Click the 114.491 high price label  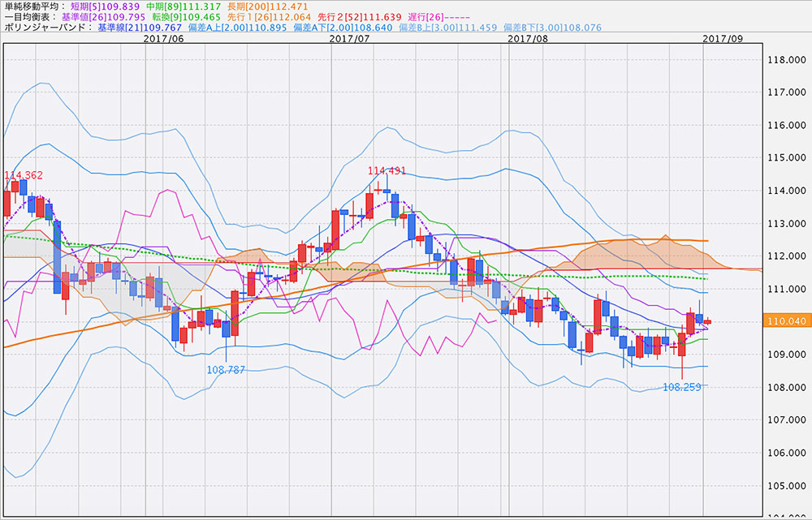387,170
